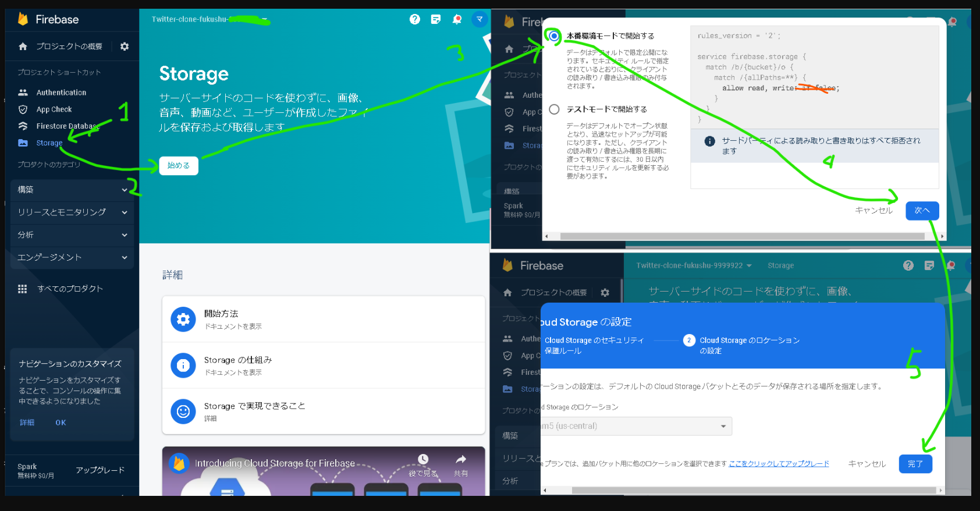Click the security rules code box
Image resolution: width=980 pixels, height=511 pixels.
(815, 77)
